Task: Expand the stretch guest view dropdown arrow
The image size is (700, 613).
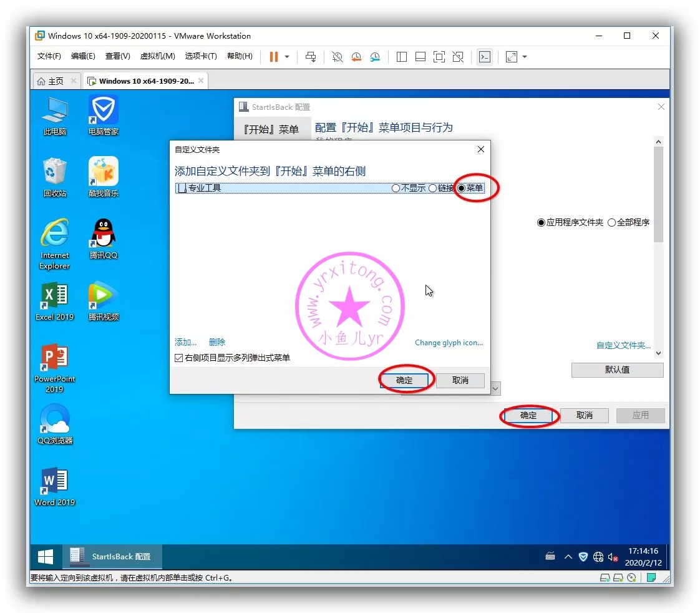Action: tap(525, 57)
